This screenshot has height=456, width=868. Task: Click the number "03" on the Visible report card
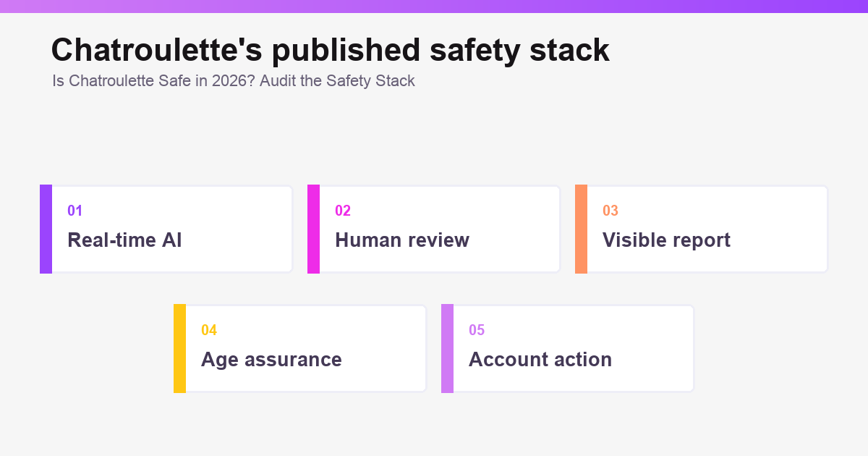click(x=610, y=211)
